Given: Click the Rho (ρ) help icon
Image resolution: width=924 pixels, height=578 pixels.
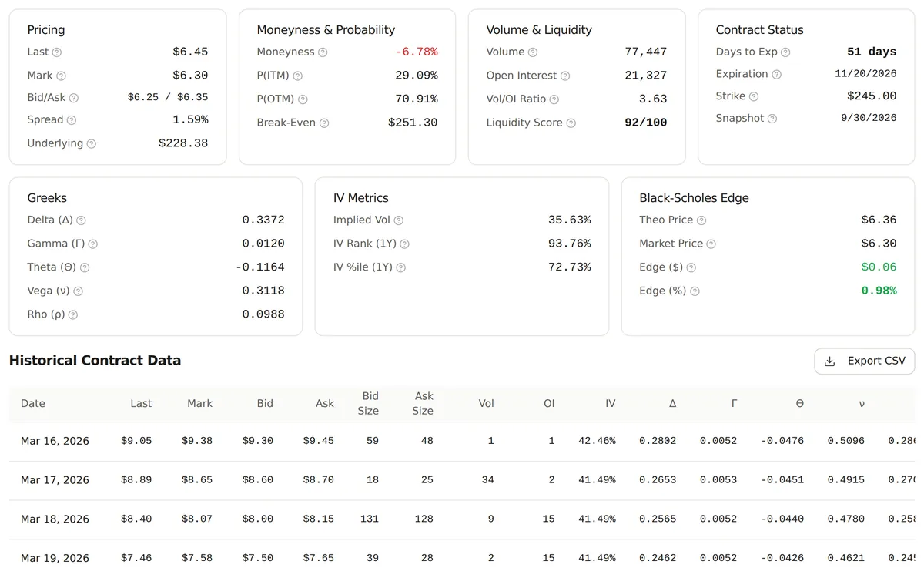Looking at the screenshot, I should pyautogui.click(x=73, y=314).
